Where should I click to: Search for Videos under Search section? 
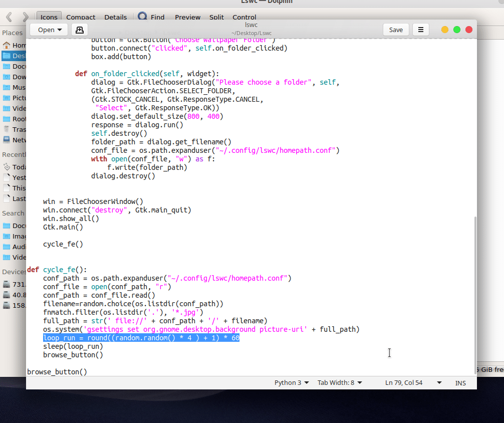pos(14,257)
